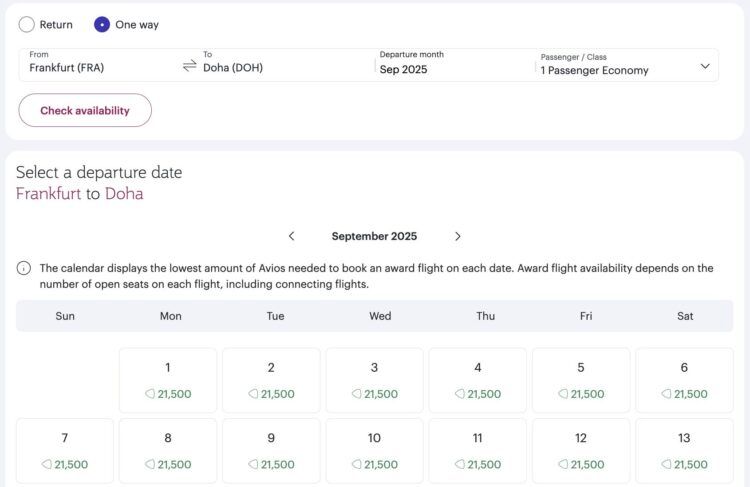Select the Return trip radio button
This screenshot has height=487, width=750.
27,24
